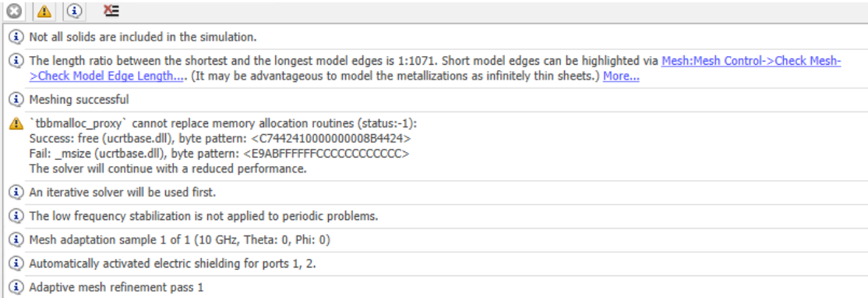Click info icon beside low frequency stabilization
The height and width of the screenshot is (298, 868).
17,217
